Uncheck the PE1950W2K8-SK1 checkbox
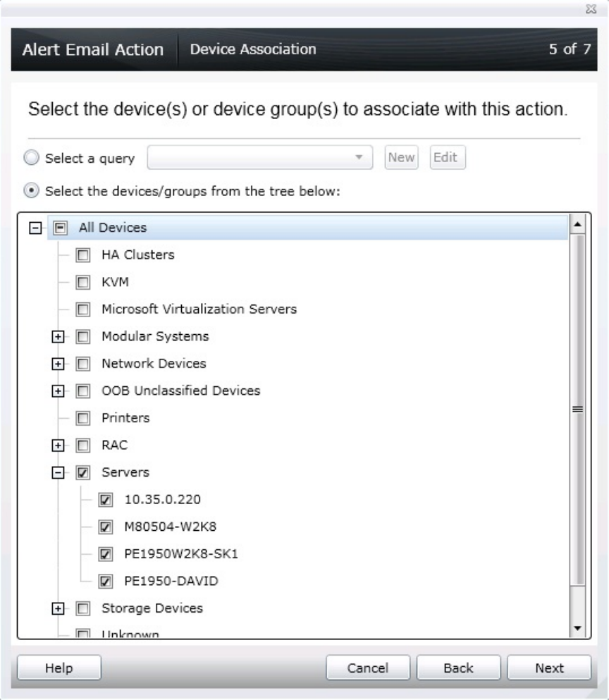 [x=105, y=554]
